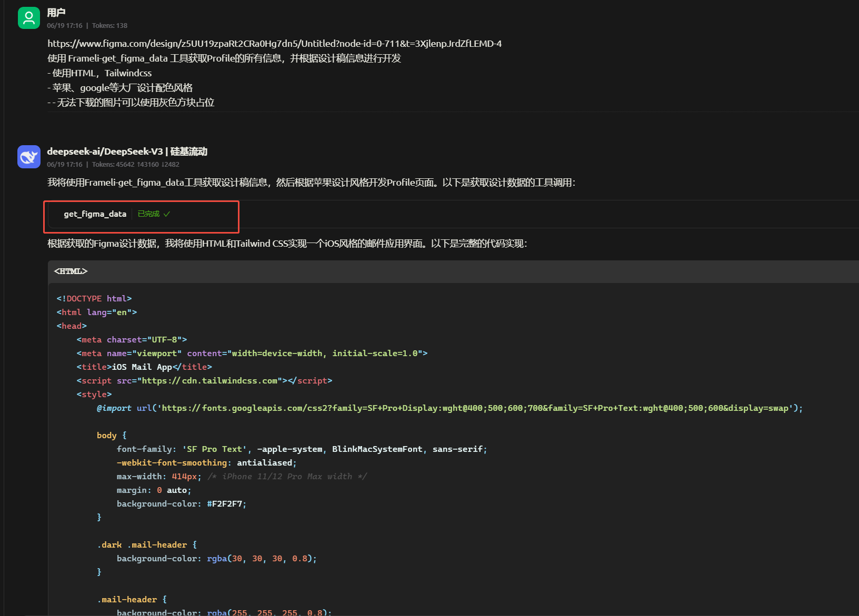
Task: Click the line about 灰色方块占位 placeholder
Action: pyautogui.click(x=131, y=103)
